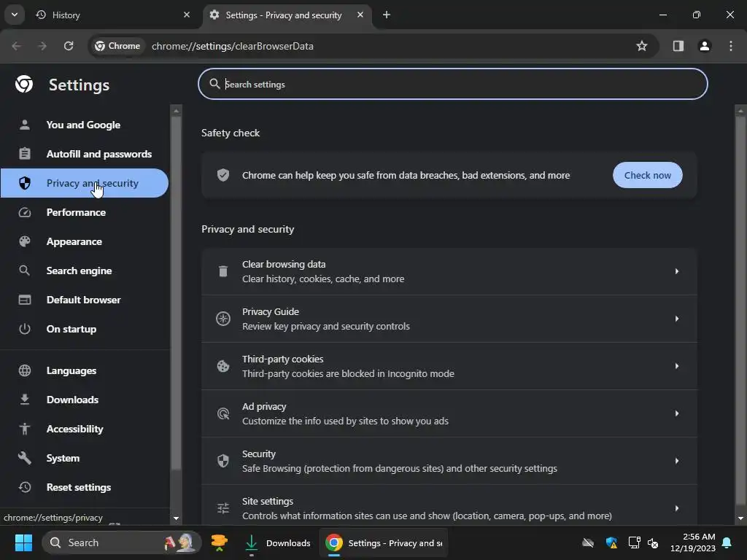The width and height of the screenshot is (747, 560).
Task: Expand the Ad privacy arrow
Action: pyautogui.click(x=676, y=413)
